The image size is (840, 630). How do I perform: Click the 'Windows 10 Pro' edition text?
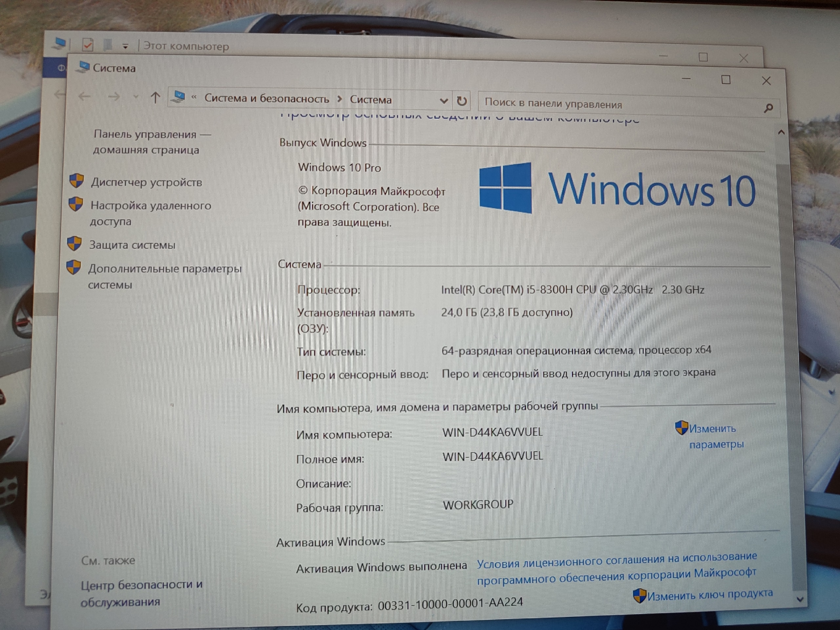[x=339, y=167]
